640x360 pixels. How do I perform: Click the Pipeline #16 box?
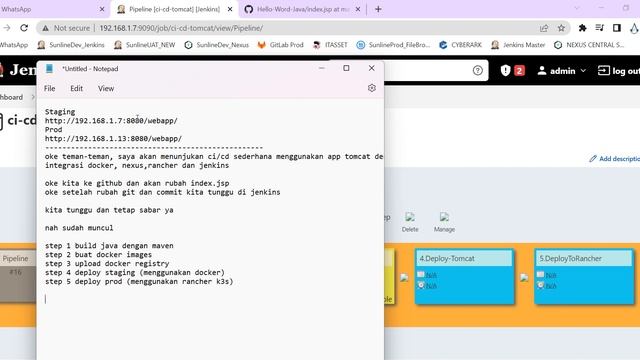point(18,276)
